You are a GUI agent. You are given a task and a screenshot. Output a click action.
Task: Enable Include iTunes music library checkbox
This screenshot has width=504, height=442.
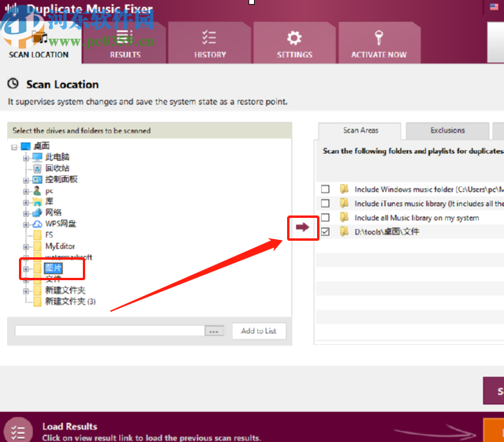[x=325, y=203]
